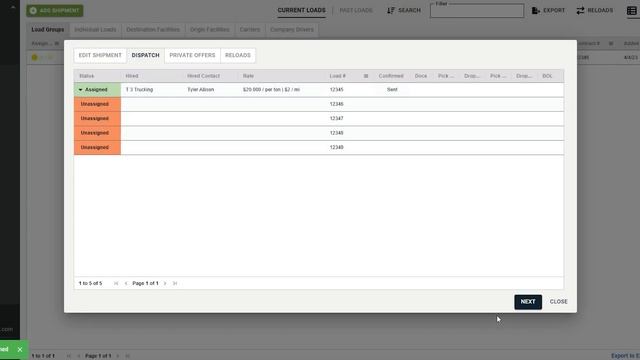The width and height of the screenshot is (640, 360).
Task: Open the Carriers tab
Action: (250, 29)
